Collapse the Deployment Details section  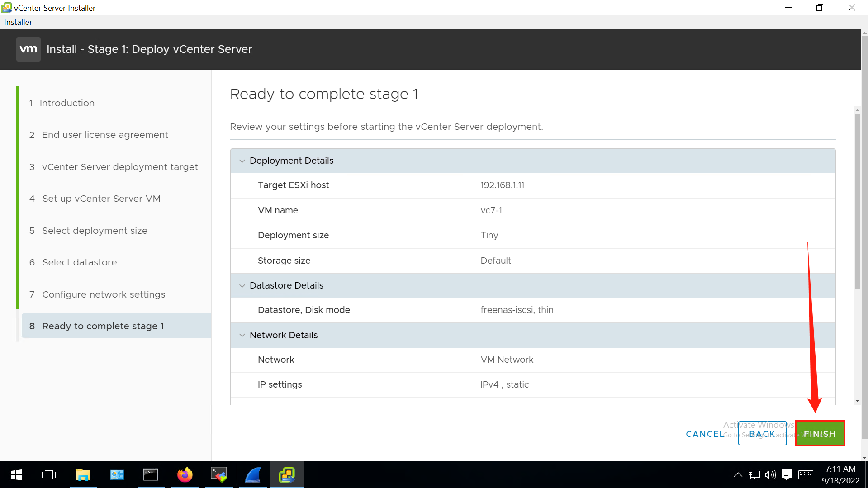coord(242,161)
